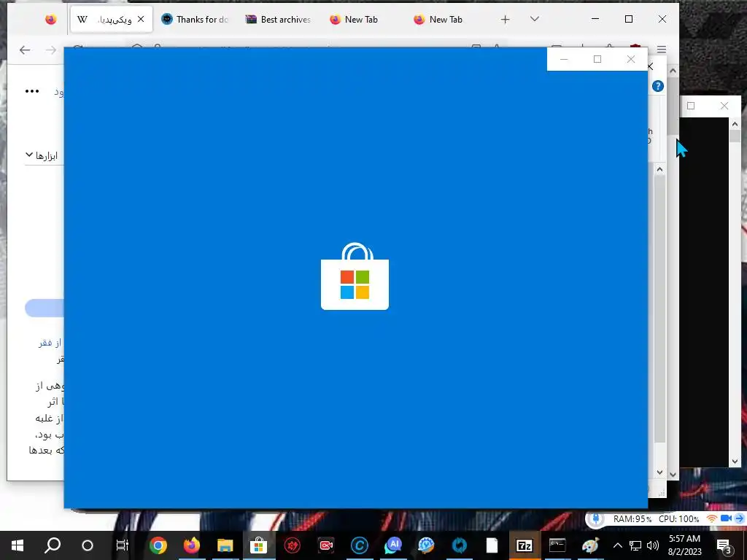This screenshot has width=747, height=560.
Task: Go back in Firefox navigation
Action: (x=25, y=50)
